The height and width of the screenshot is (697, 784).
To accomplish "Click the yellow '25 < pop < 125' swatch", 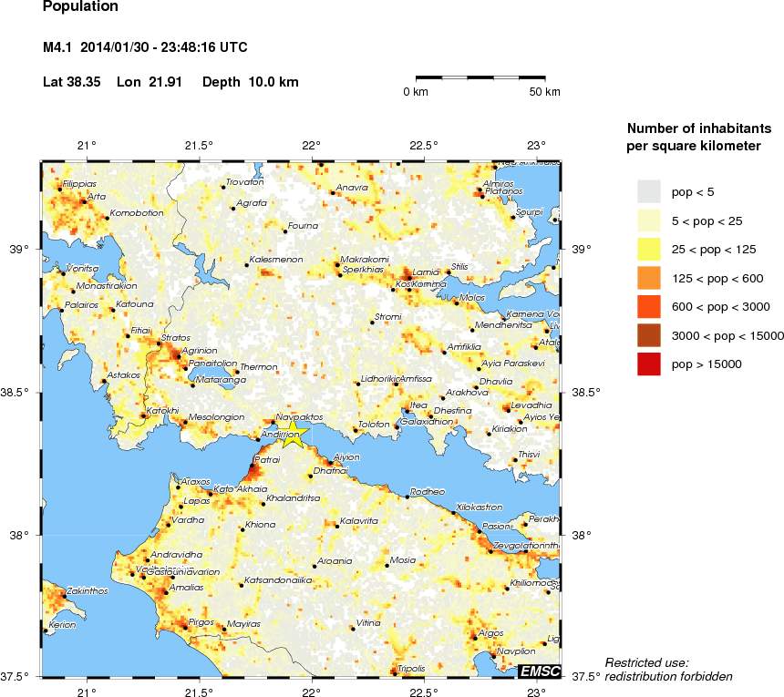I will [x=648, y=249].
